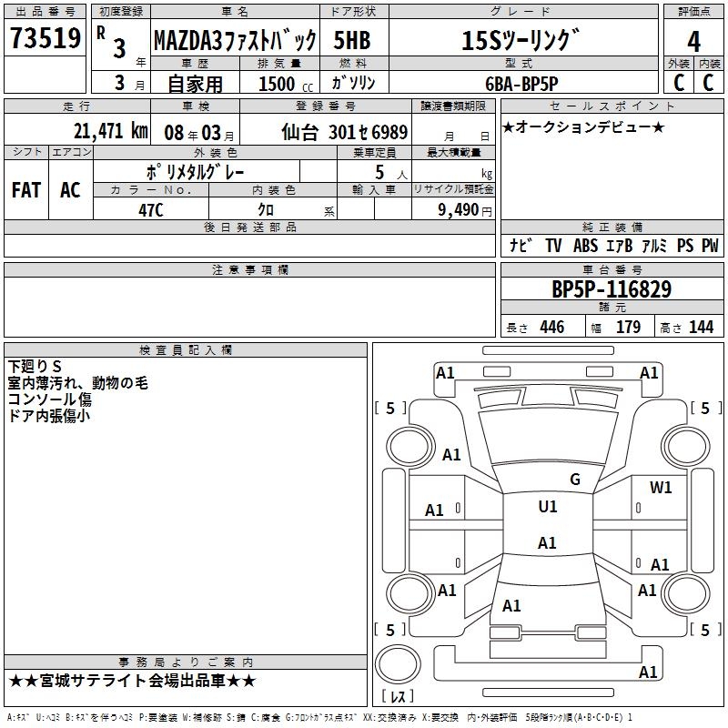
Task: Select the chassis number BP5P-116829
Action: click(x=612, y=290)
